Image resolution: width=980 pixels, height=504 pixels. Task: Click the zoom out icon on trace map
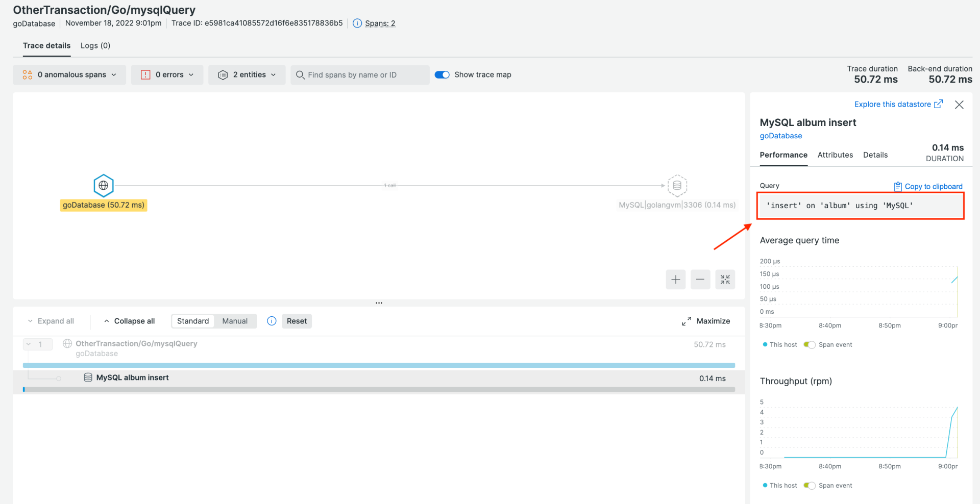coord(700,279)
